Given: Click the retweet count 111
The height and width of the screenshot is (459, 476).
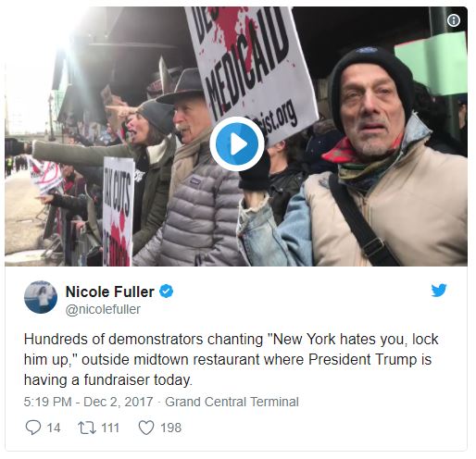Looking at the screenshot, I should point(110,428).
